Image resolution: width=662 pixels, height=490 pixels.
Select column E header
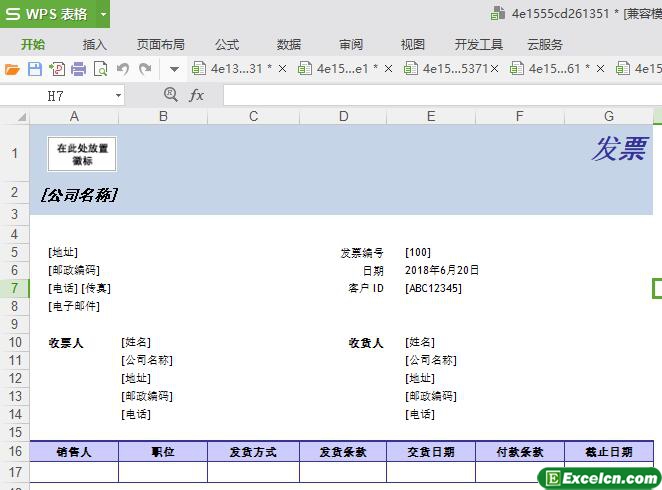[431, 116]
